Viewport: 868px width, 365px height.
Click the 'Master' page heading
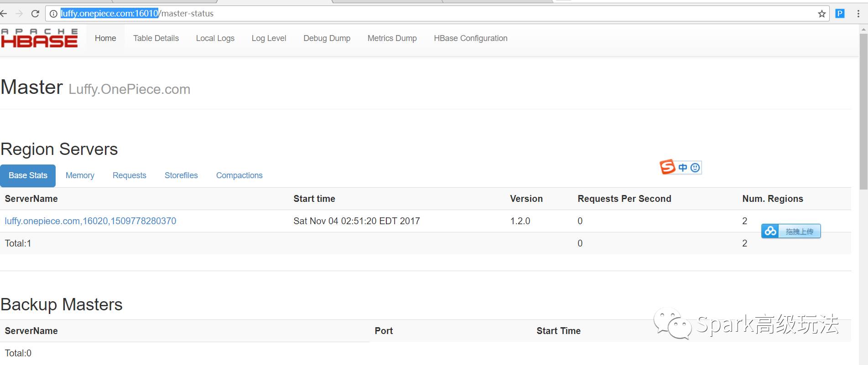pos(32,87)
